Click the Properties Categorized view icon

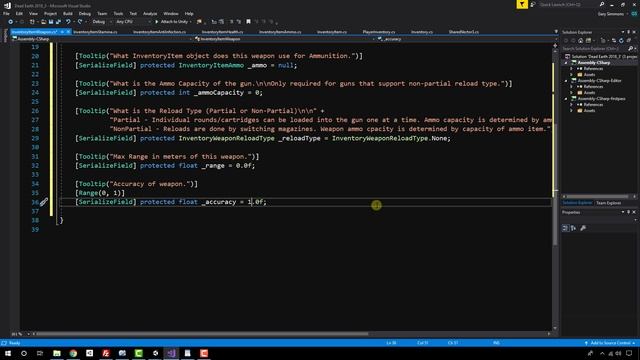[565, 228]
